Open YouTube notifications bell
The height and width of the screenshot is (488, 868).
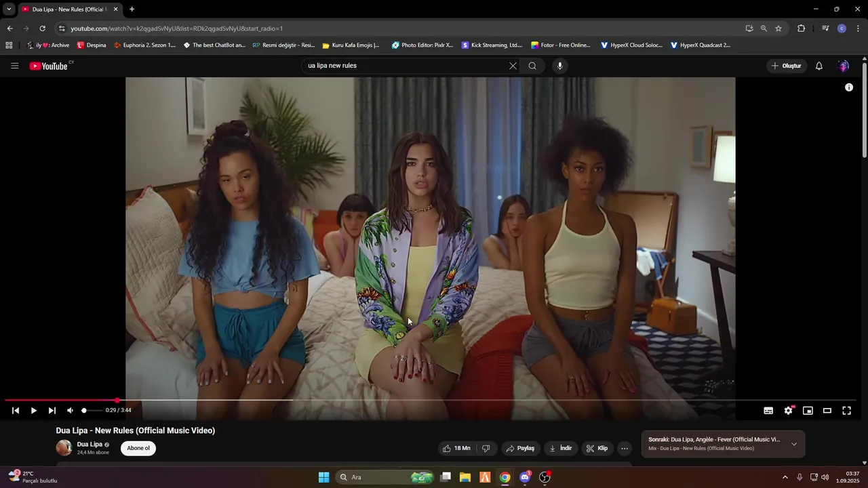[x=818, y=66]
